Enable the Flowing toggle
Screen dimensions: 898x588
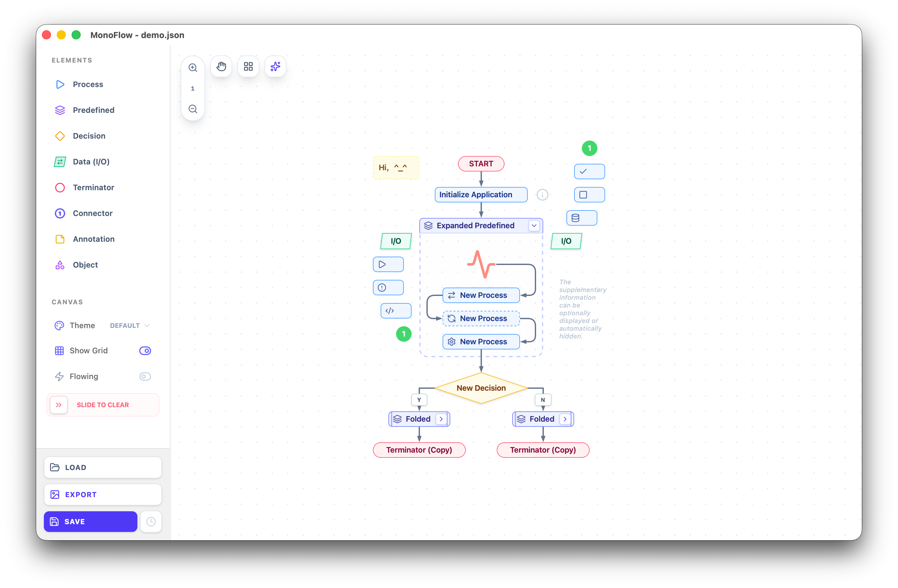(x=145, y=377)
